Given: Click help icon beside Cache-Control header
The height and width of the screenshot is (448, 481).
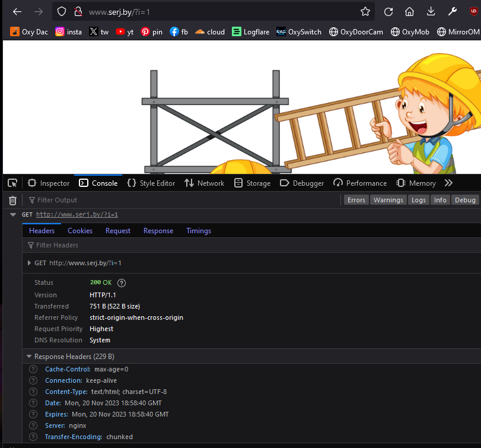Looking at the screenshot, I should click(x=33, y=369).
